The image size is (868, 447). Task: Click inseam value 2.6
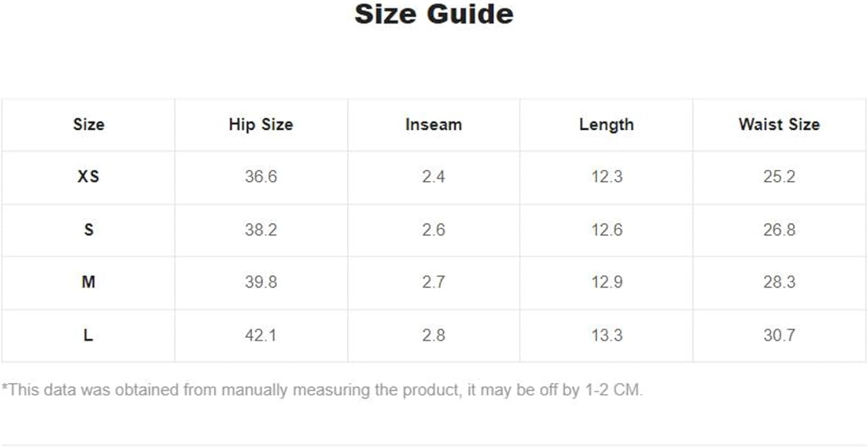coord(433,230)
